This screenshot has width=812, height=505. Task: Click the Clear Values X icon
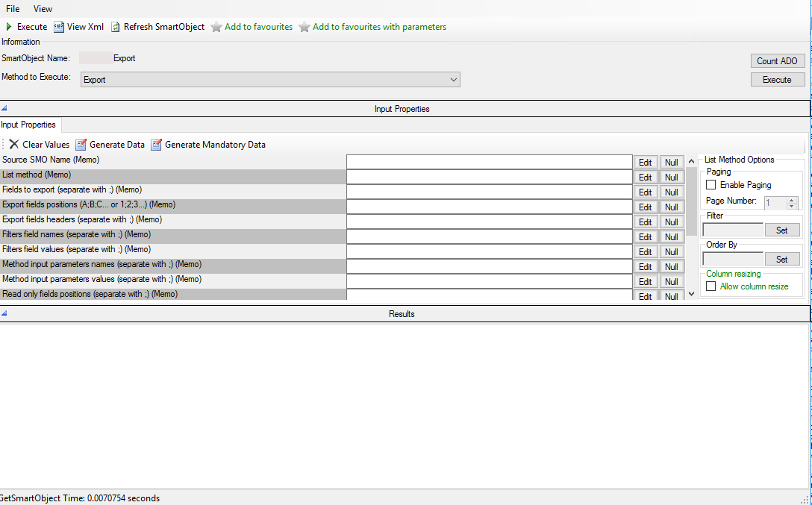point(13,145)
